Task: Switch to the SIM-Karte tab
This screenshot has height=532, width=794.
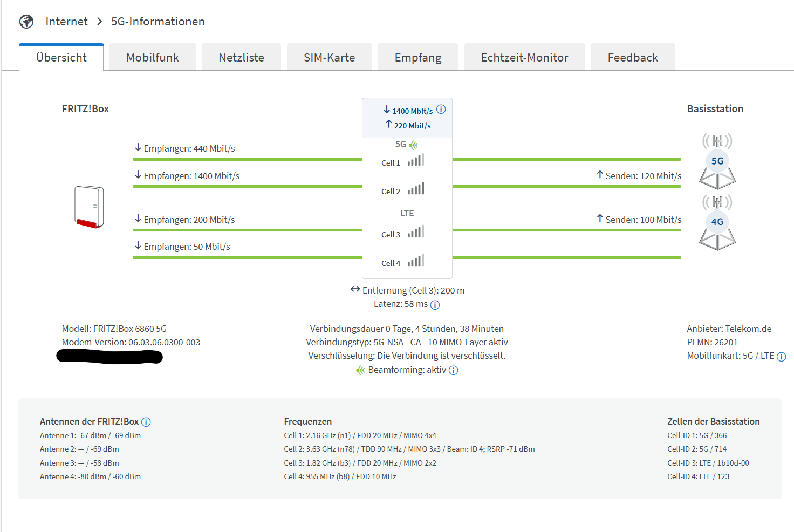Action: pyautogui.click(x=329, y=57)
